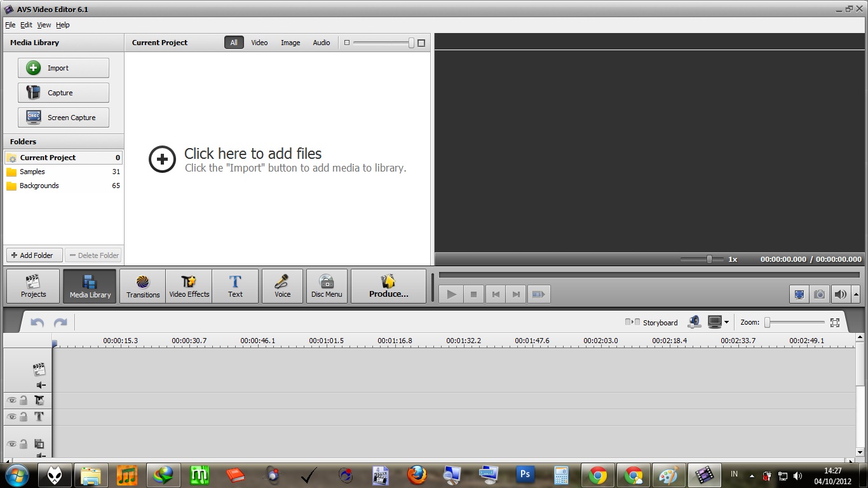Image resolution: width=868 pixels, height=488 pixels.
Task: Switch preview to fullscreen mode
Action: click(x=799, y=294)
